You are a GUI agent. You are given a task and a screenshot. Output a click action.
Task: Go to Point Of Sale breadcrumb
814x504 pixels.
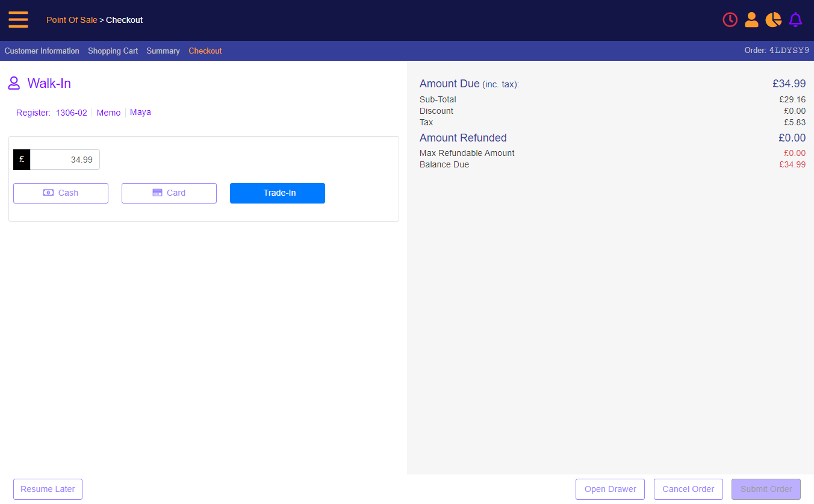pyautogui.click(x=72, y=20)
